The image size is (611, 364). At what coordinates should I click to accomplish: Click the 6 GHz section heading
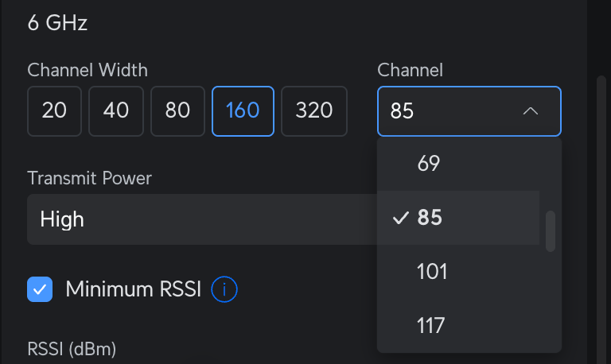pyautogui.click(x=57, y=22)
